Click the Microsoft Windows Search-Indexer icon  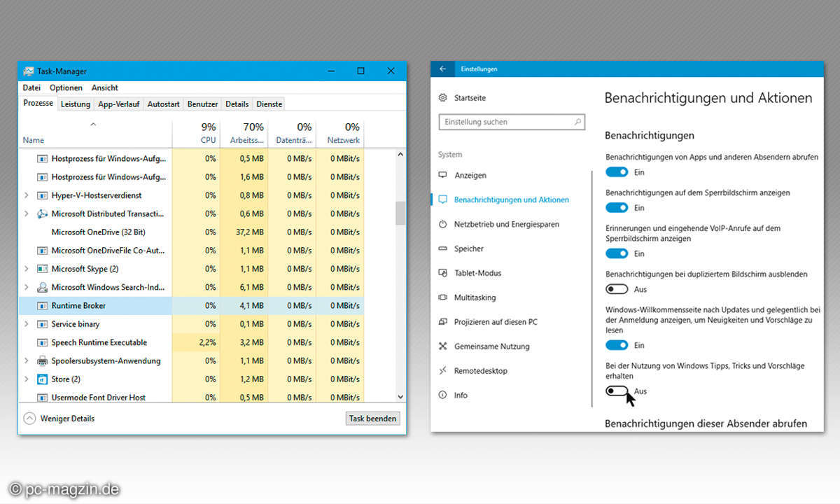42,287
